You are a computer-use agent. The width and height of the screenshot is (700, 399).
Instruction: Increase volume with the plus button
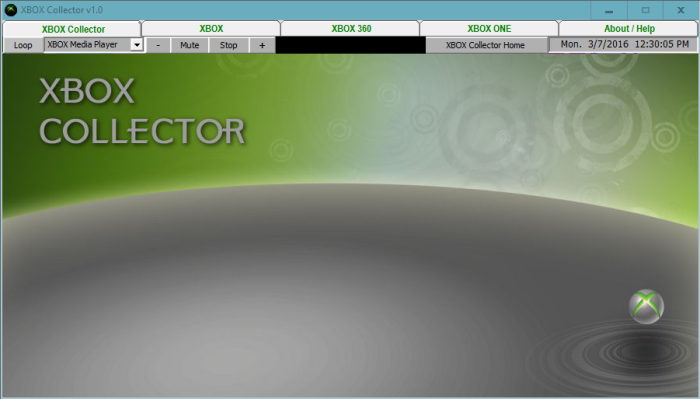[262, 45]
